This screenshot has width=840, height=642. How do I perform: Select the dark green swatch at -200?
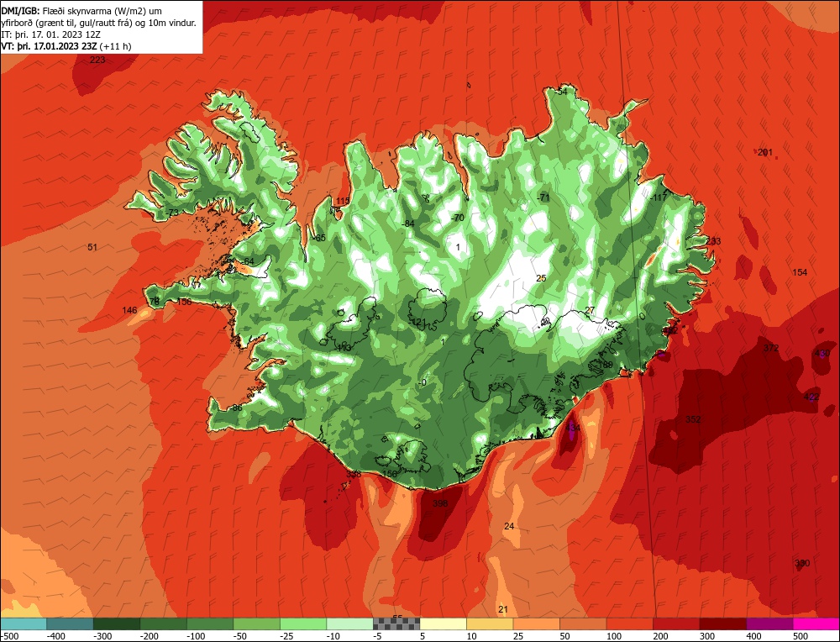[x=163, y=624]
